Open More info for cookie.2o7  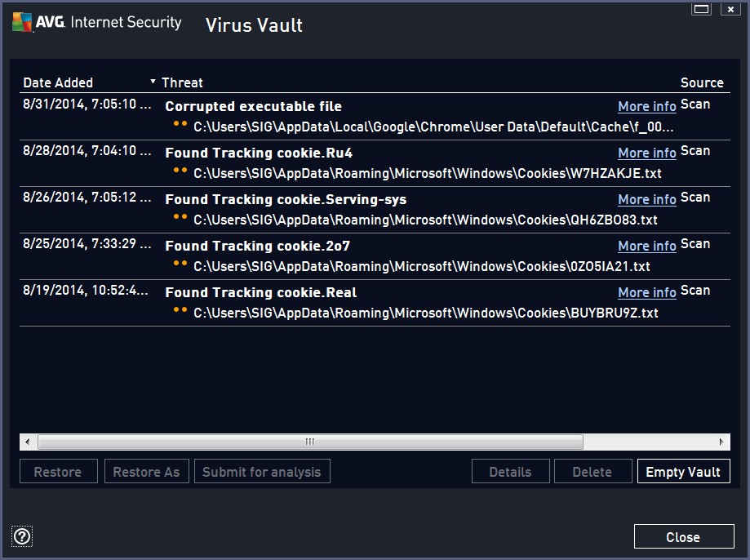[646, 246]
